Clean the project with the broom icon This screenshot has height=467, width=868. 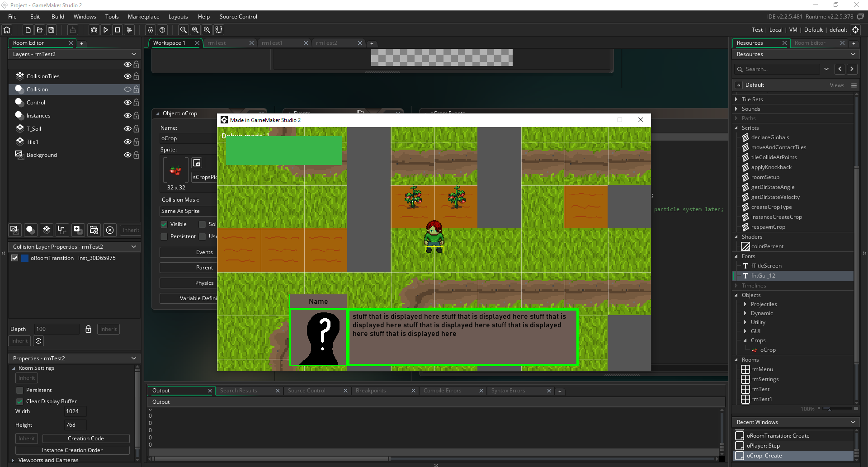tap(129, 30)
